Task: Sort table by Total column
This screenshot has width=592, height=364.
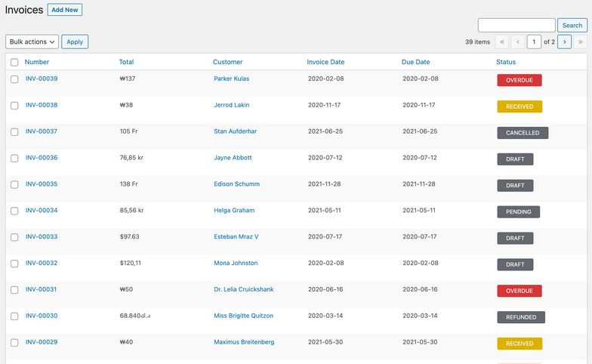Action: point(126,62)
